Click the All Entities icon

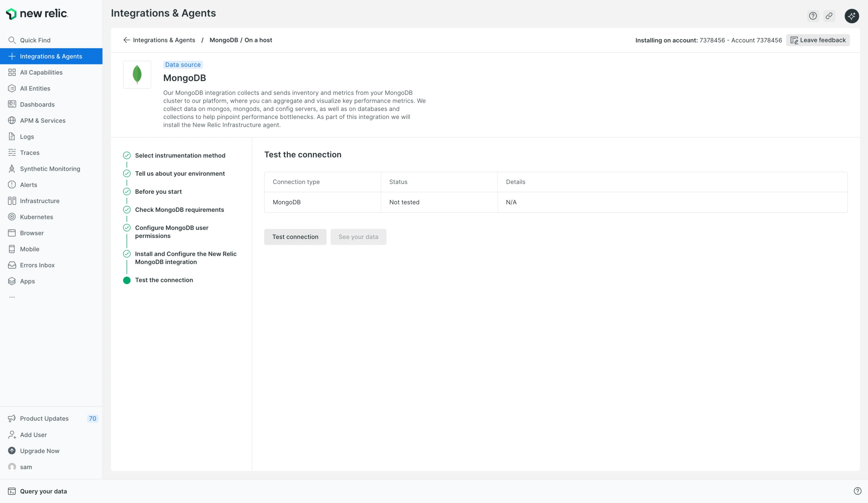click(x=12, y=88)
